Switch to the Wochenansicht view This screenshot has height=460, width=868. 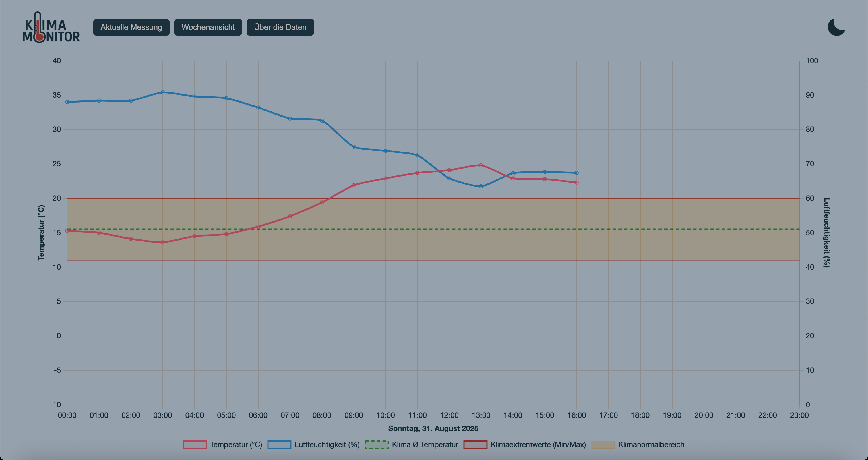[x=208, y=27]
